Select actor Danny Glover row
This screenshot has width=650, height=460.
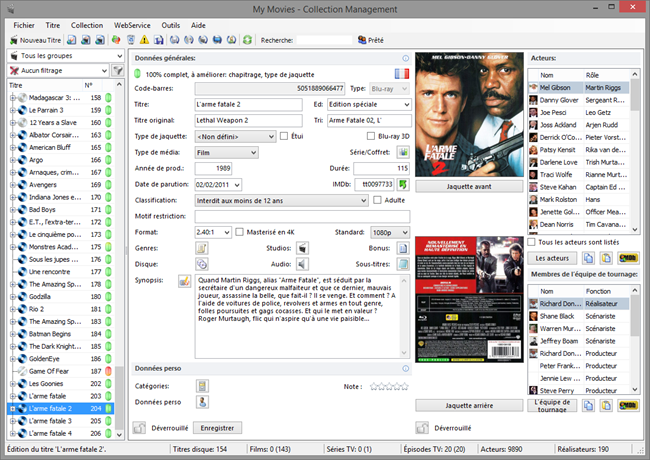(x=579, y=100)
